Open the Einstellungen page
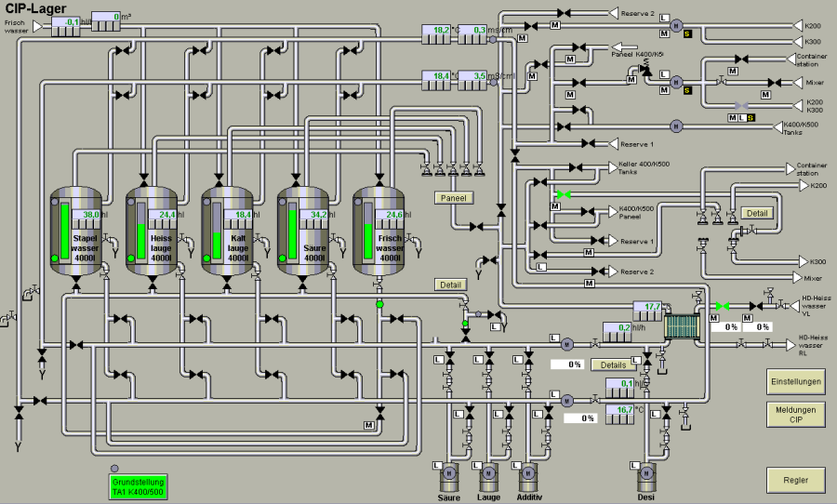Screen dimensions: 837x504 [x=795, y=382]
